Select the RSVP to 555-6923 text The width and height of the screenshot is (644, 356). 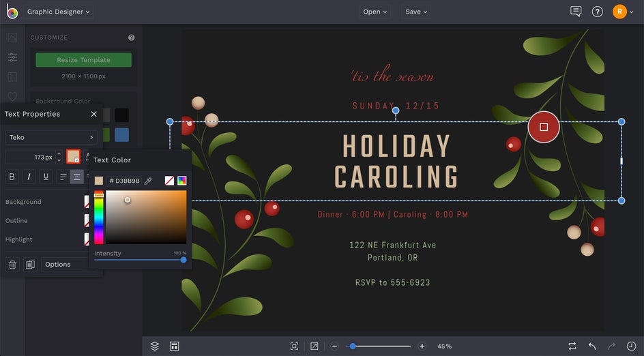coord(393,282)
